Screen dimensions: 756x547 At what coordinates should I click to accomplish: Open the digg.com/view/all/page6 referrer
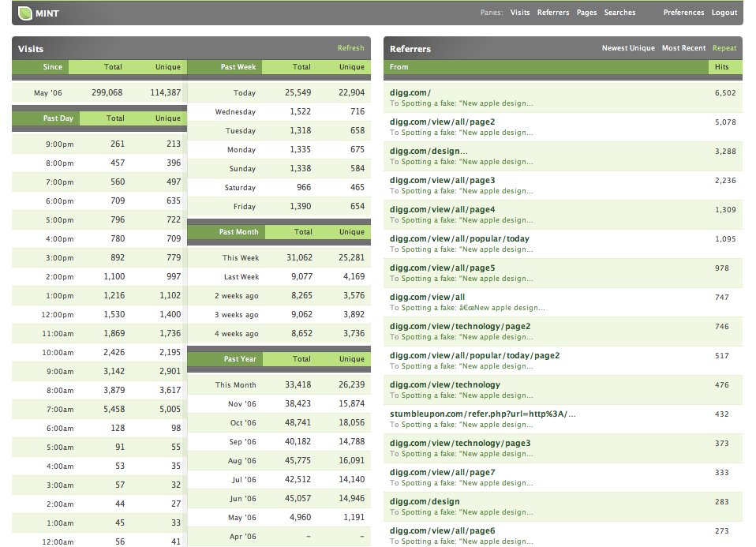point(442,531)
